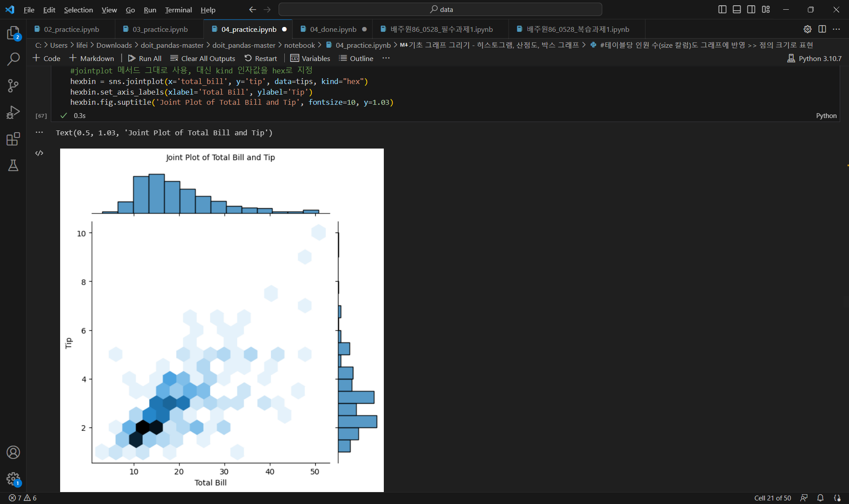Click Clear All Outputs button
849x504 pixels.
[203, 58]
